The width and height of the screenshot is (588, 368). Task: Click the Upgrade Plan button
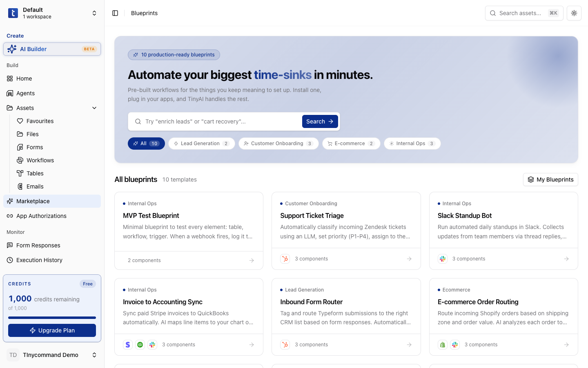[x=52, y=330]
